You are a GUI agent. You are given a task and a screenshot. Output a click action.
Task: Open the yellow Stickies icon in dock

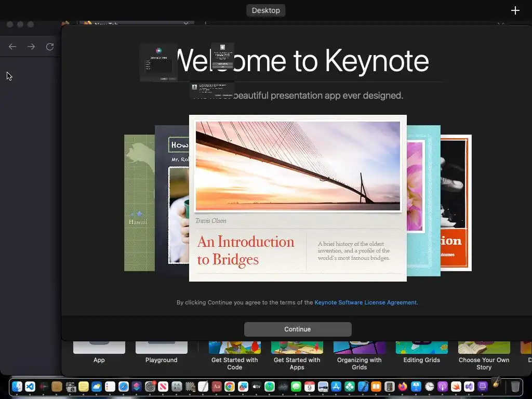[x=84, y=387]
